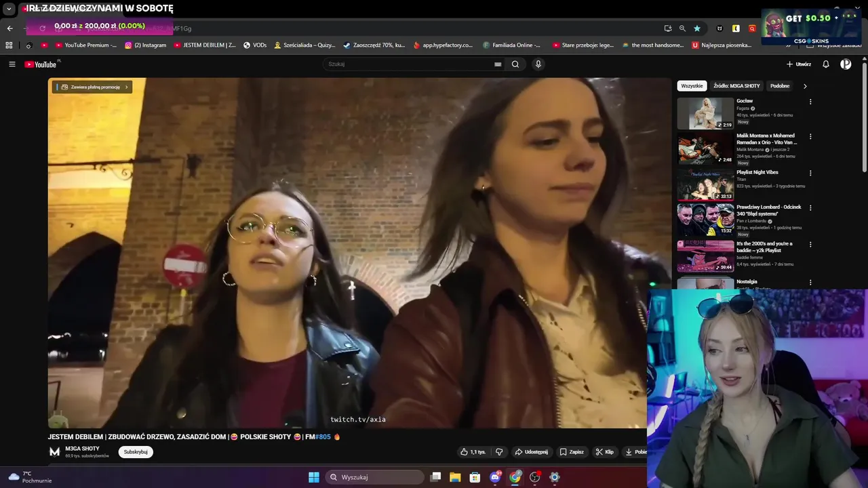The image size is (868, 488).
Task: Share the video via Udostępnij
Action: [531, 452]
